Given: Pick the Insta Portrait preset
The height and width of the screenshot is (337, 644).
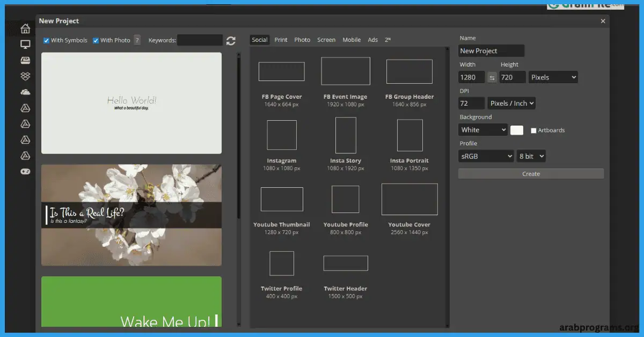Looking at the screenshot, I should [409, 145].
